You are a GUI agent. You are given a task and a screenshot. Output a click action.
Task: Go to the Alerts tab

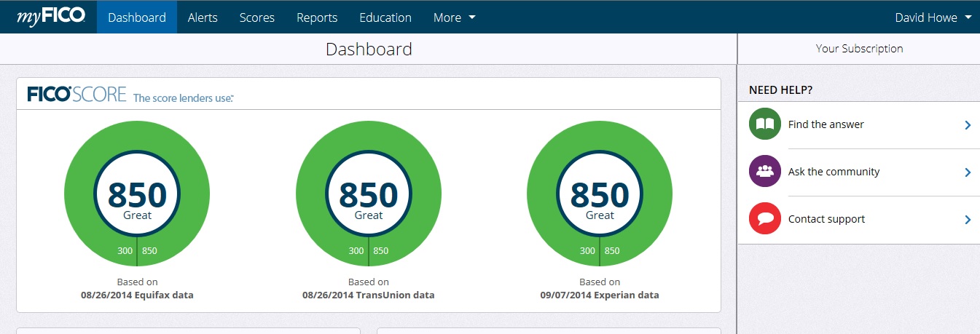pyautogui.click(x=203, y=17)
